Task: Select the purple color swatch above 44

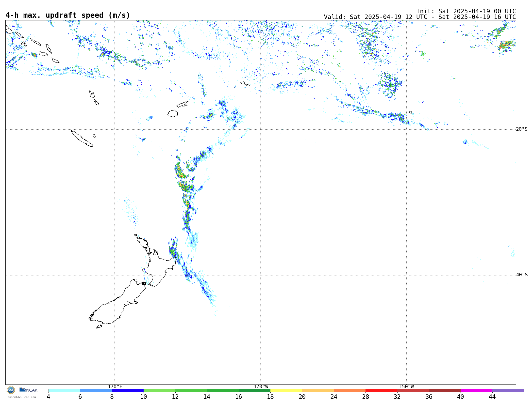Action: (x=508, y=390)
